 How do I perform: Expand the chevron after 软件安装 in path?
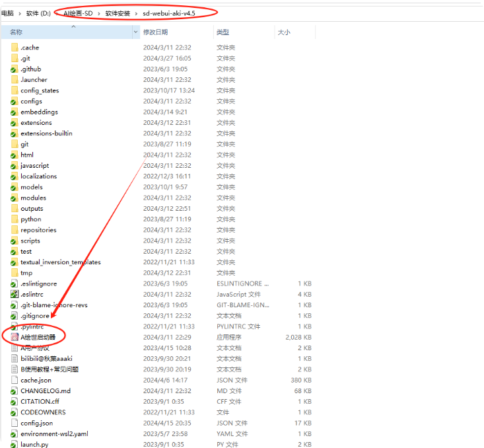[x=136, y=13]
